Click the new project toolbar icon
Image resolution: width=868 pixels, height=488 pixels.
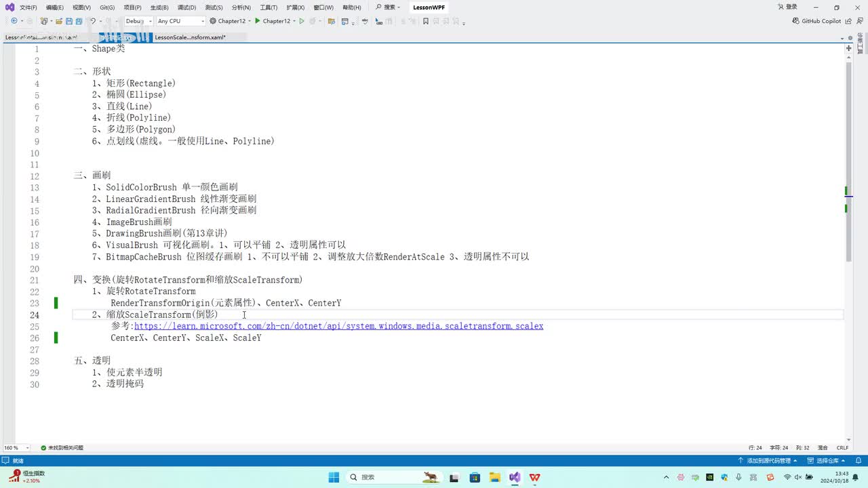point(45,21)
